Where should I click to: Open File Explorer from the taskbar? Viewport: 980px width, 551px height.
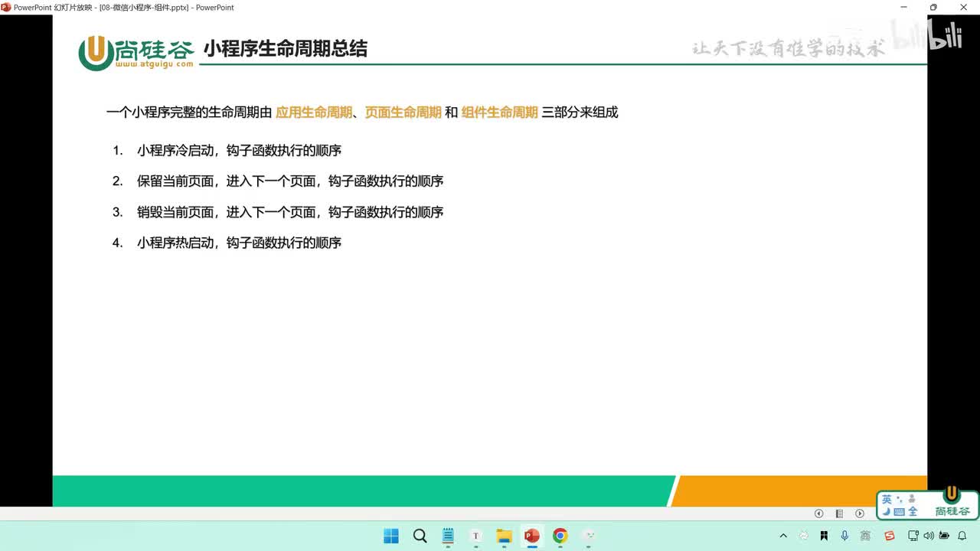pyautogui.click(x=504, y=536)
